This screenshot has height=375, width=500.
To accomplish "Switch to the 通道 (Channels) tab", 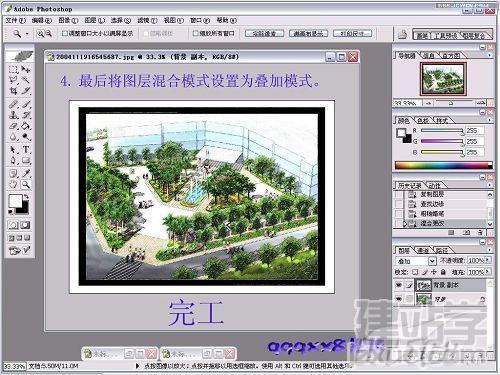I will [423, 250].
